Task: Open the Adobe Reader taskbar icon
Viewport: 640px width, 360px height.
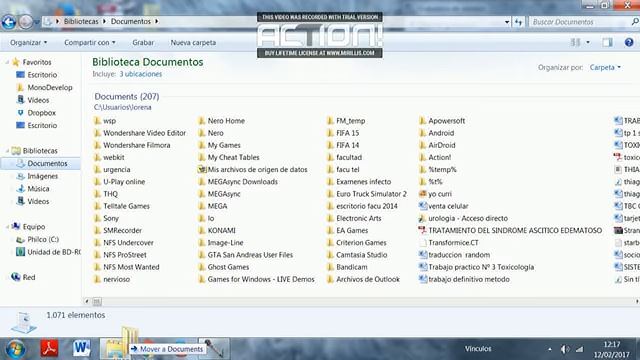Action: click(49, 349)
